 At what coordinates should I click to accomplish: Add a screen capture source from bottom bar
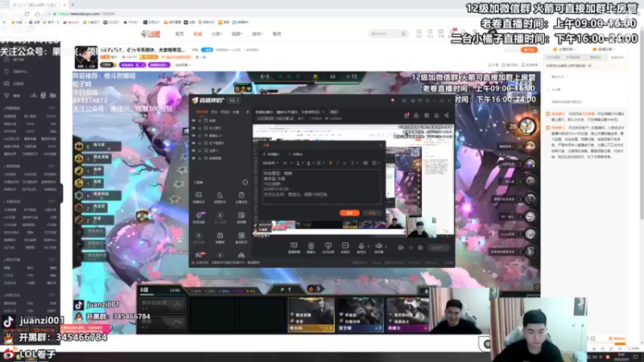click(x=294, y=248)
